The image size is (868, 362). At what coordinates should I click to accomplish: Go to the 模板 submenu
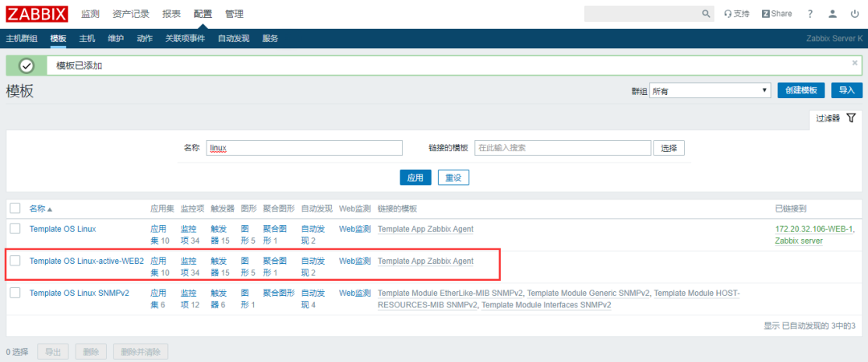tap(58, 39)
